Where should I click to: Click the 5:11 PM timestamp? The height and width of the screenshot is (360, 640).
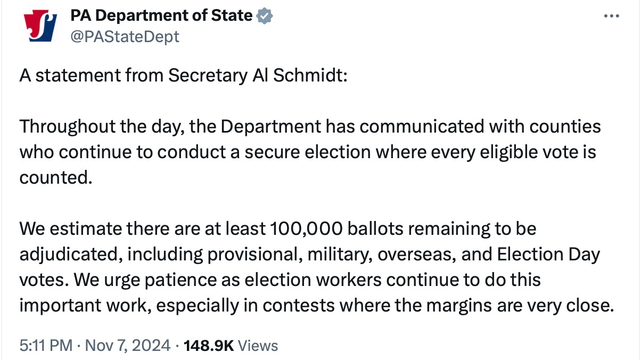(x=46, y=345)
